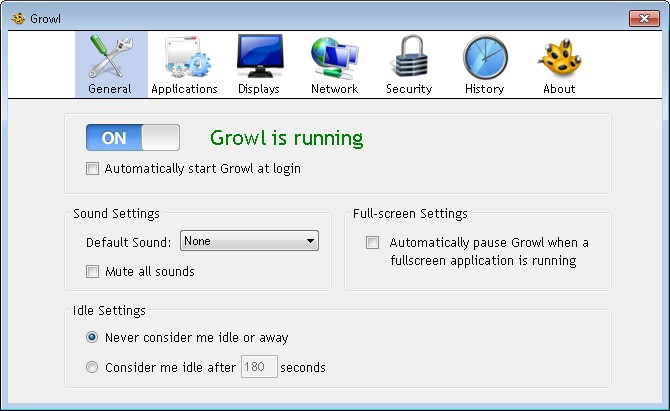Viewport: 670px width, 411px height.
Task: Toggle the Growl ON switch
Action: tap(133, 138)
